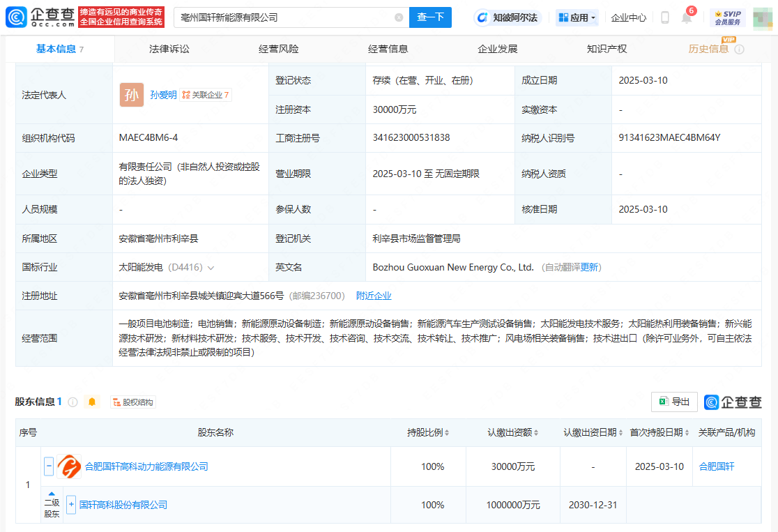The height and width of the screenshot is (532, 778).
Task: Click the 查一下 search button
Action: (430, 17)
